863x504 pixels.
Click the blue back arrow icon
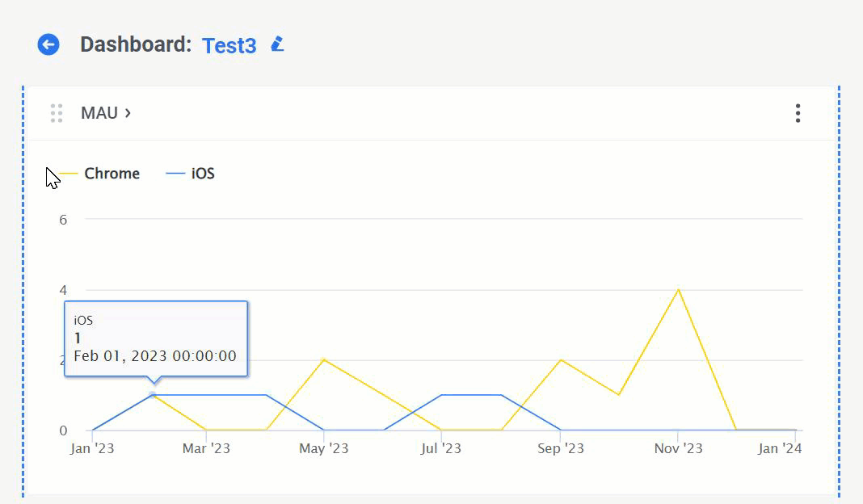point(48,44)
